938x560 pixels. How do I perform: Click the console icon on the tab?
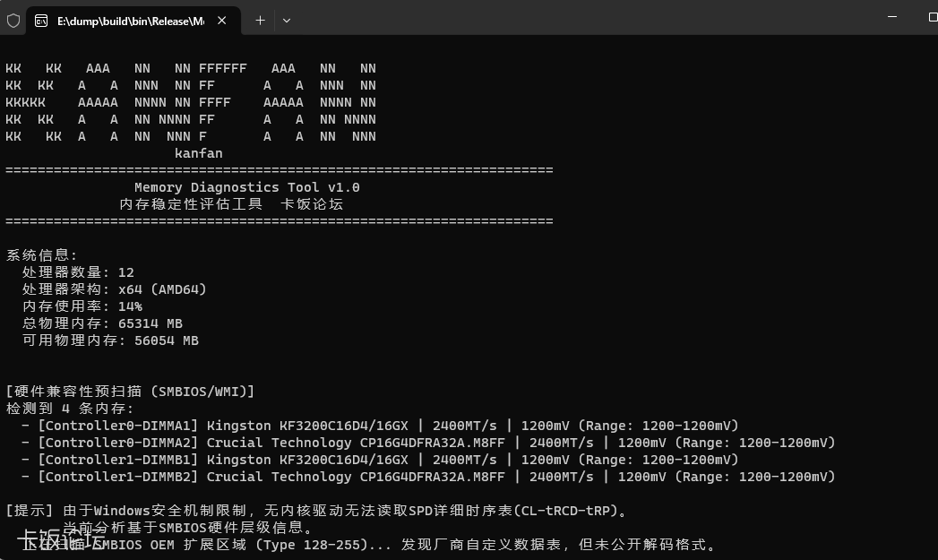point(41,21)
